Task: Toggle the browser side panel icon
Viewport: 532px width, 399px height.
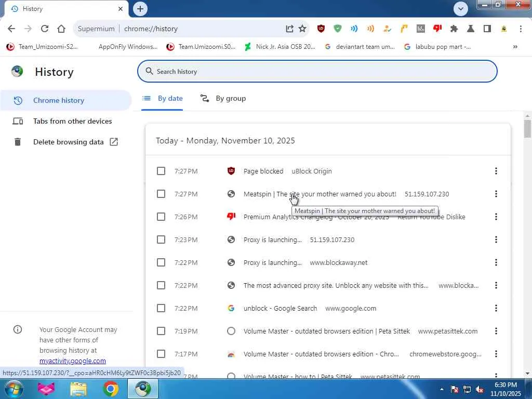Action: click(487, 29)
